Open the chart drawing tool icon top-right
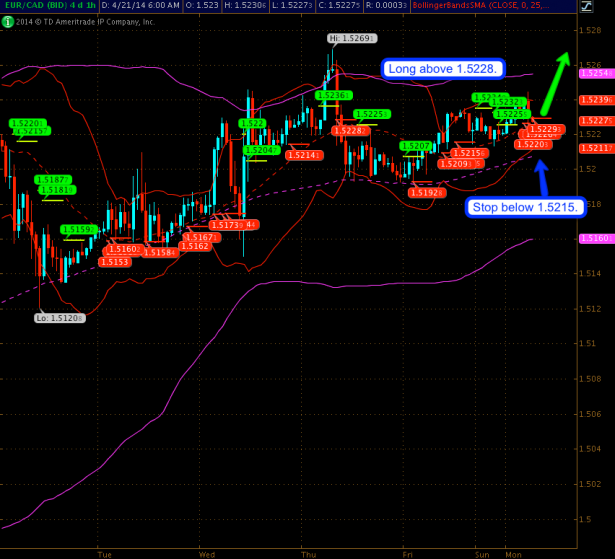This screenshot has width=615, height=559. [586, 6]
